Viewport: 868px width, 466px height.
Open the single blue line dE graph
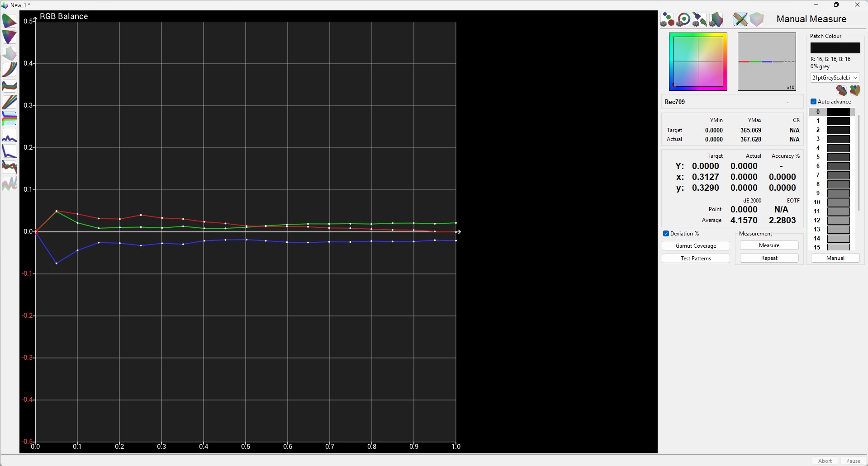coord(9,136)
